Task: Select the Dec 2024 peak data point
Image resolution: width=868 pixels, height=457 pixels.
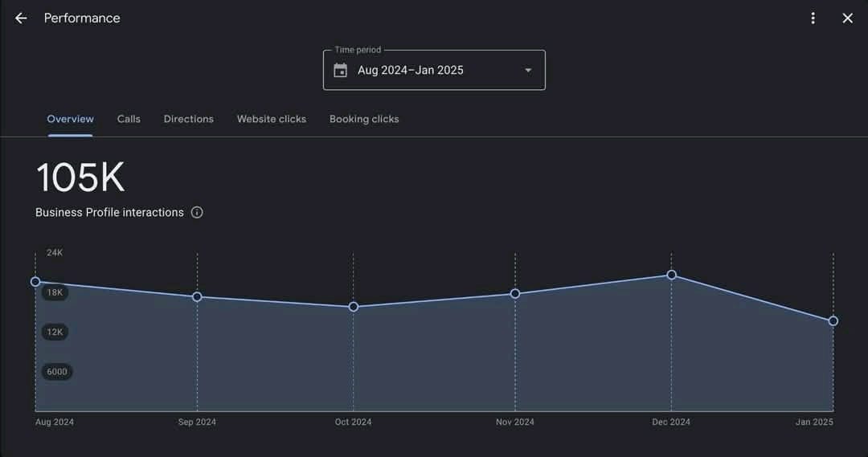Action: click(x=672, y=275)
